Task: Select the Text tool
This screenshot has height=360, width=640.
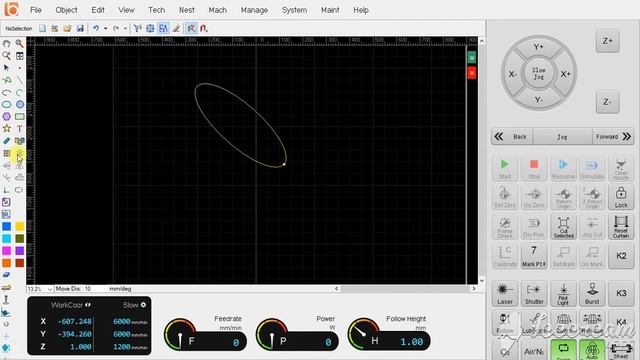Action: tap(20, 129)
